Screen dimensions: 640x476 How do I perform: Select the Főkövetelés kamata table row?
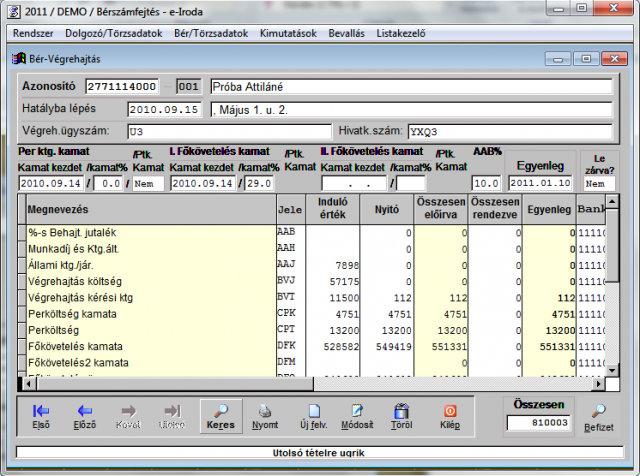click(x=146, y=345)
